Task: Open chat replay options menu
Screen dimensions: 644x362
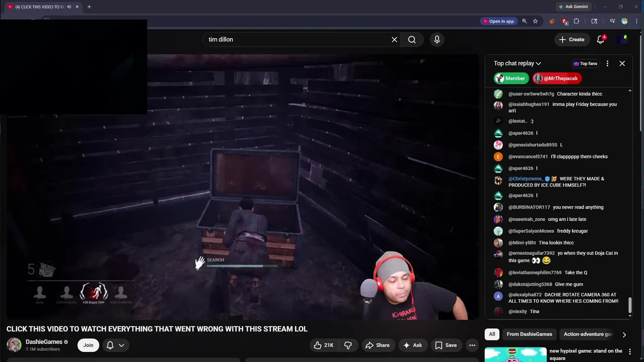Action: [607, 63]
